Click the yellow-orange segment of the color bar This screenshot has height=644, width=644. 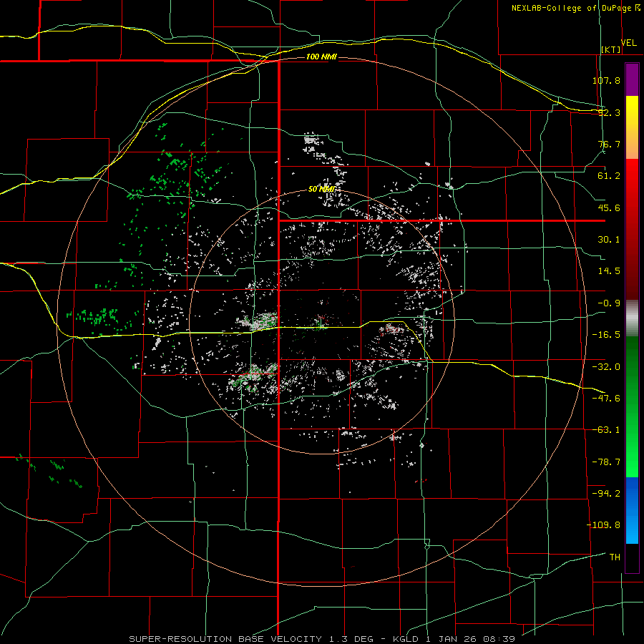pyautogui.click(x=632, y=127)
